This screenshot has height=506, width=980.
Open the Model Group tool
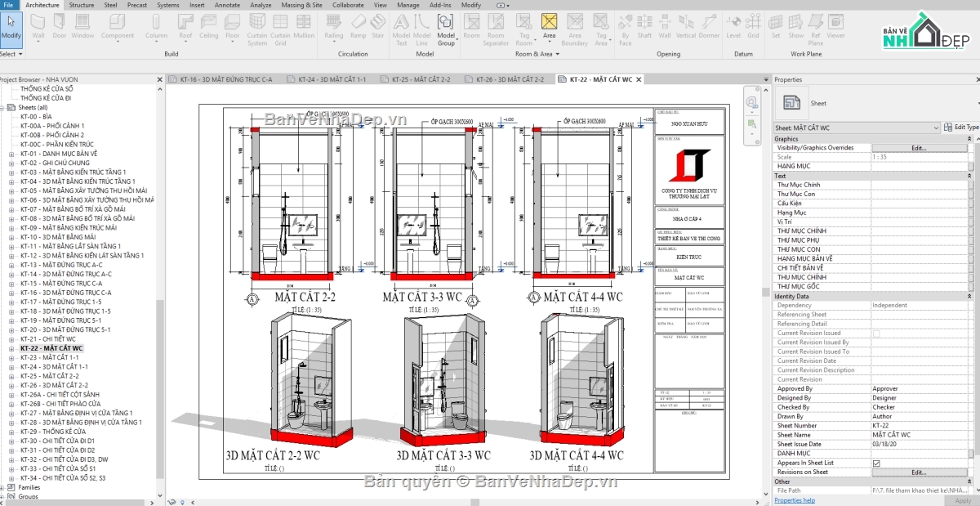(x=446, y=30)
